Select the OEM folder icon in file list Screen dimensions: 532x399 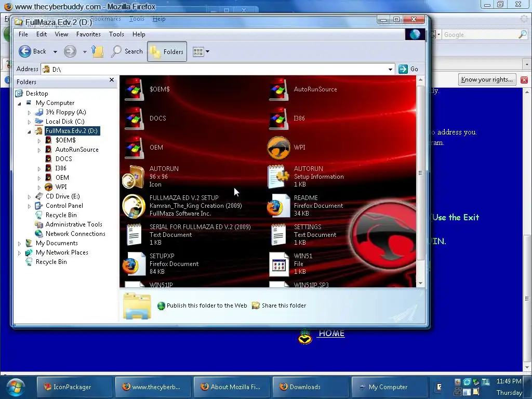click(x=135, y=148)
